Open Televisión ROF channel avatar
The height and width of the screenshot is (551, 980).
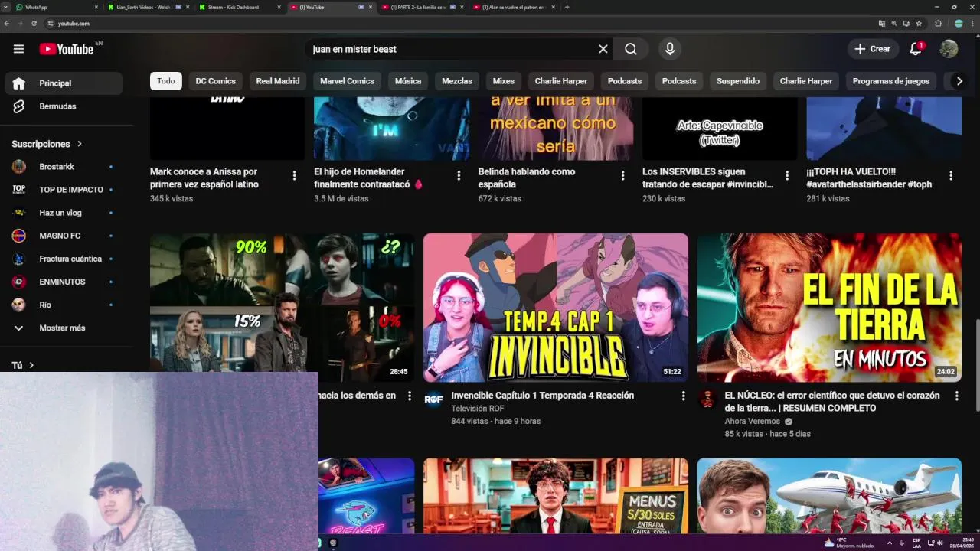[x=433, y=399]
